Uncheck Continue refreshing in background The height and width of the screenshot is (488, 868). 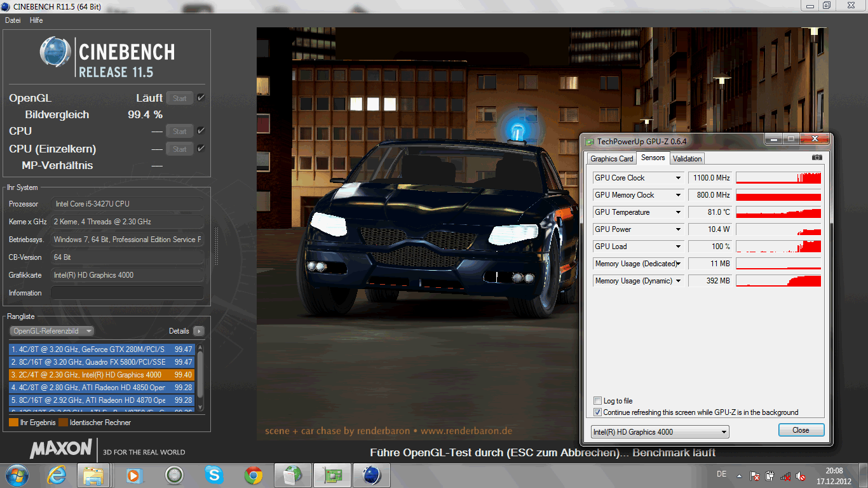597,412
